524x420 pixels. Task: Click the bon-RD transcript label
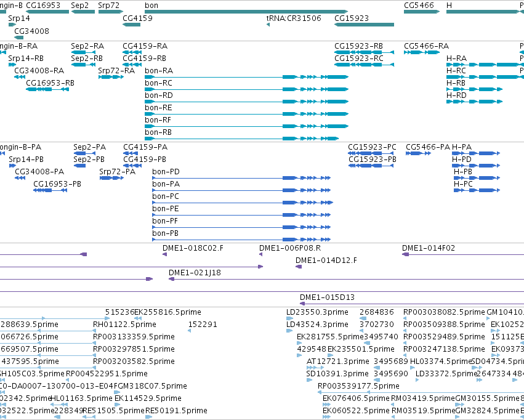coord(159,95)
